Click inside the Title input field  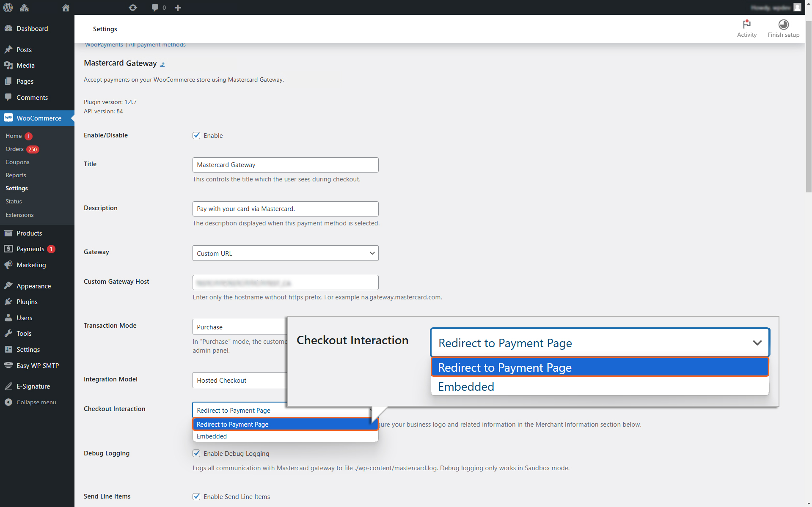click(x=285, y=164)
